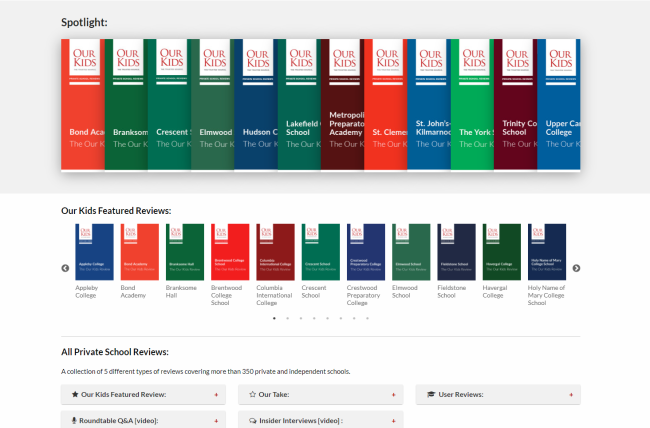
Task: Open the Appleby College review cover
Action: click(x=95, y=252)
